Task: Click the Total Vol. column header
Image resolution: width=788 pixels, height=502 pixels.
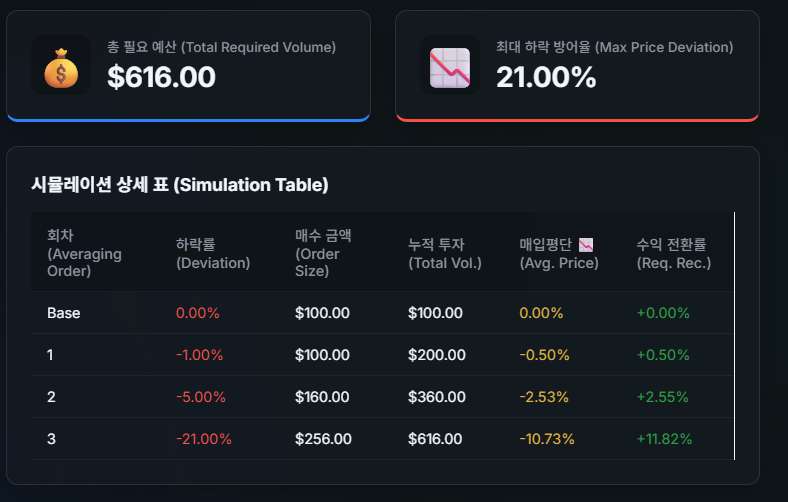Action: (445, 253)
